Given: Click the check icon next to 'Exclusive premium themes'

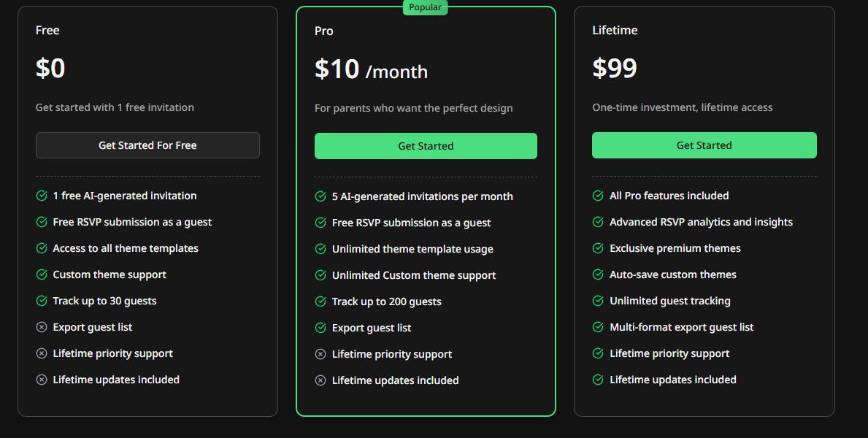Looking at the screenshot, I should tap(598, 248).
